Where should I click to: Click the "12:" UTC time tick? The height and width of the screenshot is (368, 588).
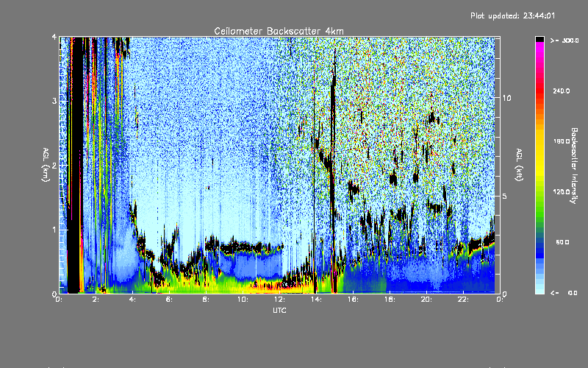click(x=279, y=300)
